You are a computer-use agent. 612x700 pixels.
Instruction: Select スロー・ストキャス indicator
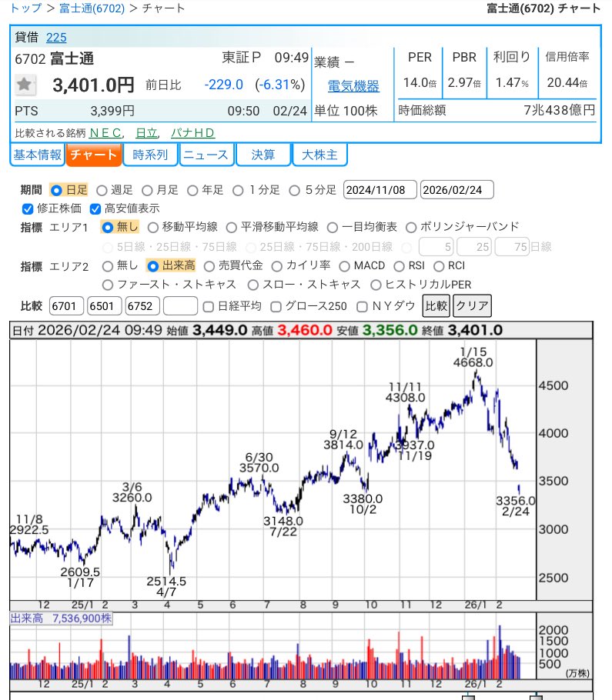click(x=252, y=285)
